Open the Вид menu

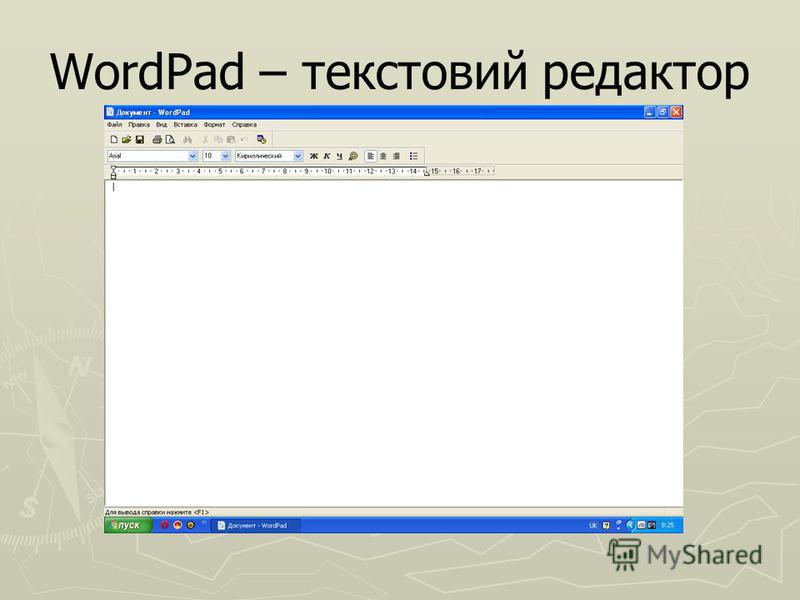tap(161, 124)
